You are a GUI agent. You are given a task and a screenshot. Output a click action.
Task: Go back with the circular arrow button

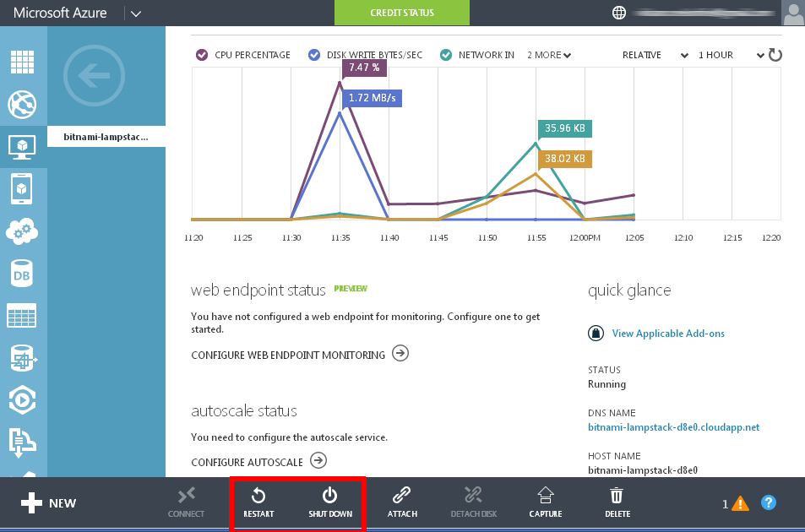coord(94,75)
